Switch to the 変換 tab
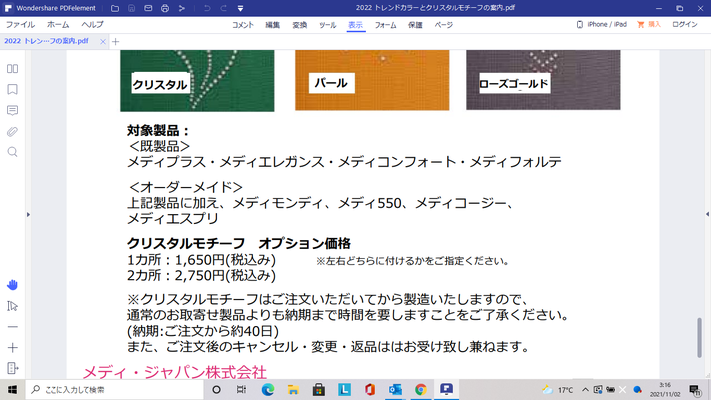The height and width of the screenshot is (400, 711). point(300,25)
